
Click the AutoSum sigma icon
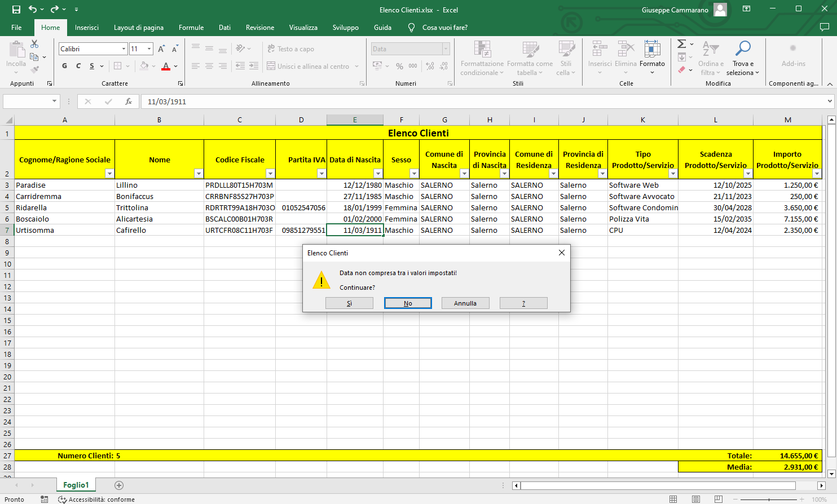click(x=681, y=44)
